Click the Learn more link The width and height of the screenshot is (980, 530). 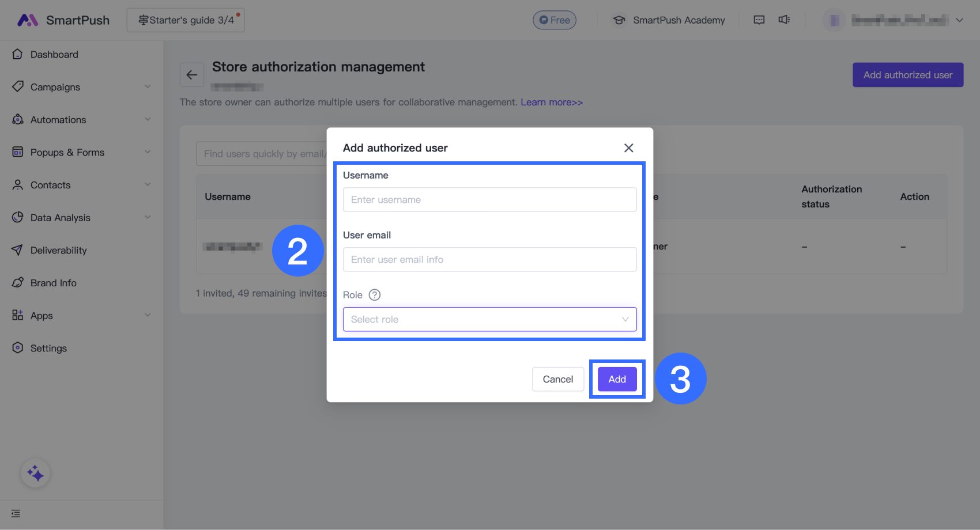[x=552, y=102]
